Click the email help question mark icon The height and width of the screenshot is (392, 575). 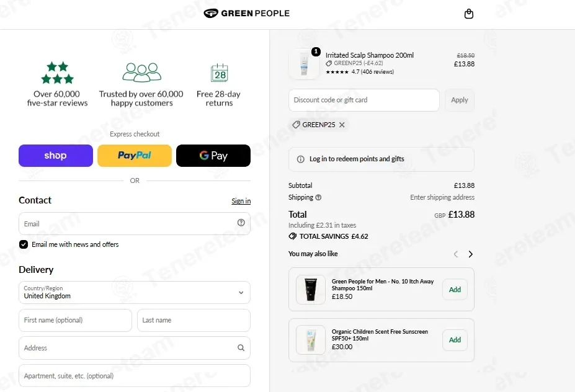[x=241, y=223]
